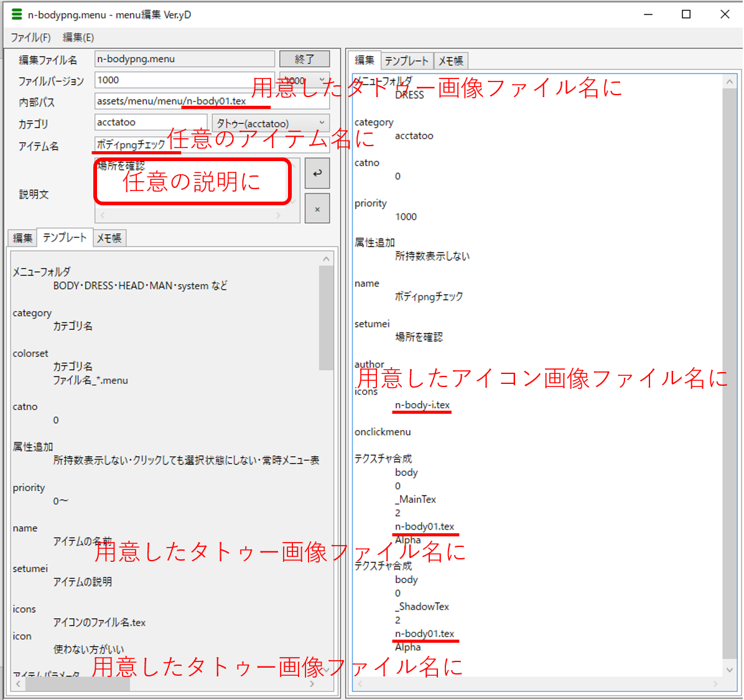Select the 編集 tab in the left panel
Viewport: 744px width, 700px height.
click(22, 238)
